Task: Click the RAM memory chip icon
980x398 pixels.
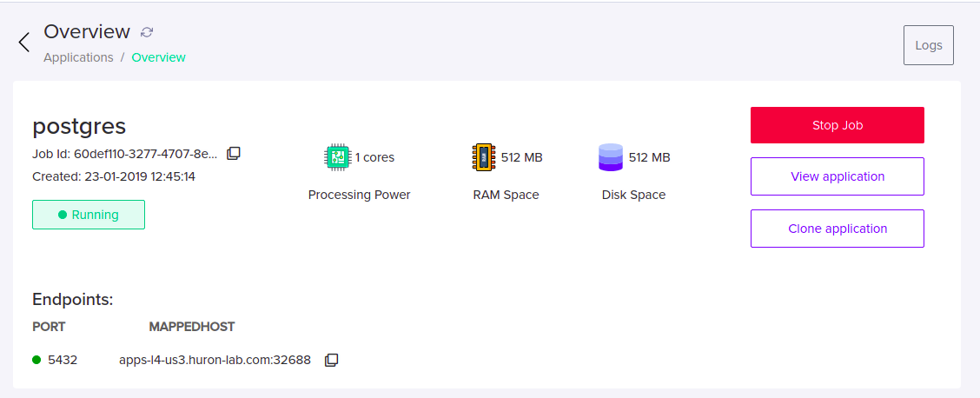Action: point(484,157)
